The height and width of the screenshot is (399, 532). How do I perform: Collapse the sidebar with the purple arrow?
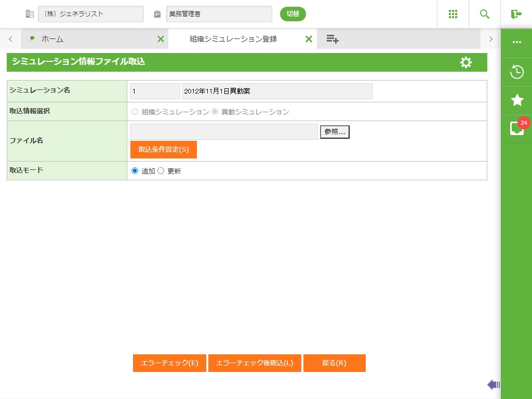(x=493, y=384)
